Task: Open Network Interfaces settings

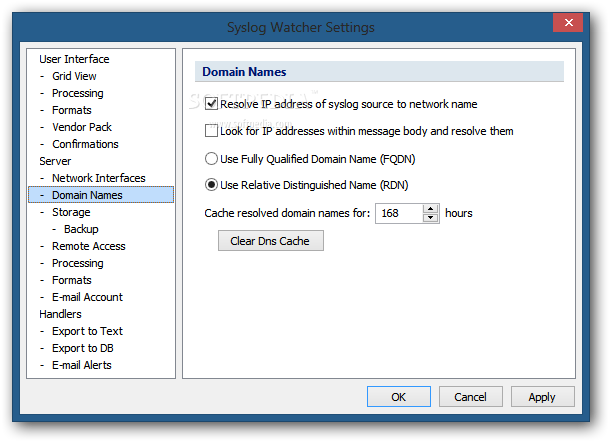Action: point(99,178)
